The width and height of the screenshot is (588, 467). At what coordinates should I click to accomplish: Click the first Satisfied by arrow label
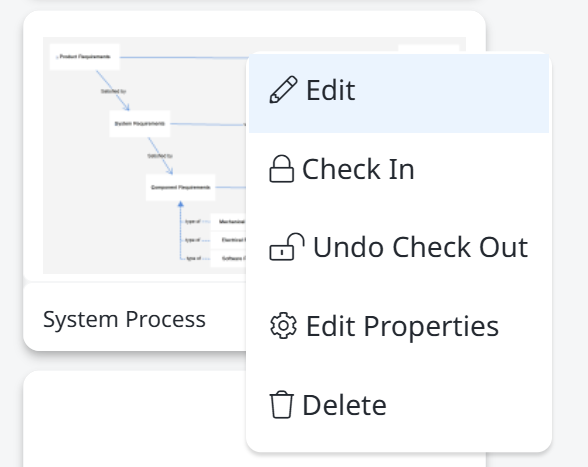[113, 91]
